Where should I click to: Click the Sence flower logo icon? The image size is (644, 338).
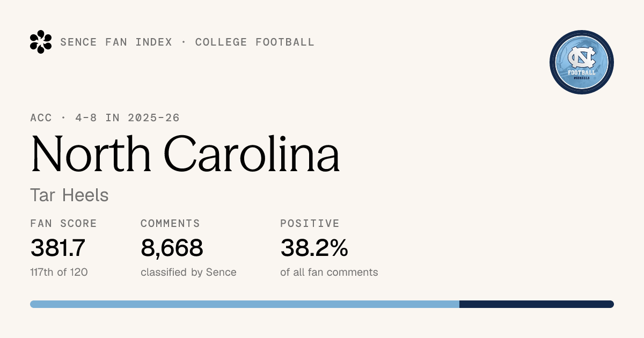41,42
